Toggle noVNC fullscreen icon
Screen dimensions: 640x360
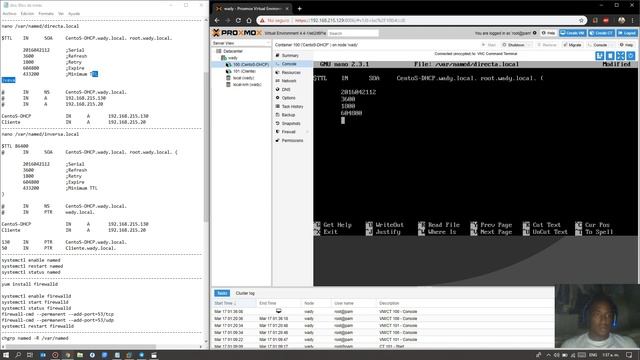620,56
